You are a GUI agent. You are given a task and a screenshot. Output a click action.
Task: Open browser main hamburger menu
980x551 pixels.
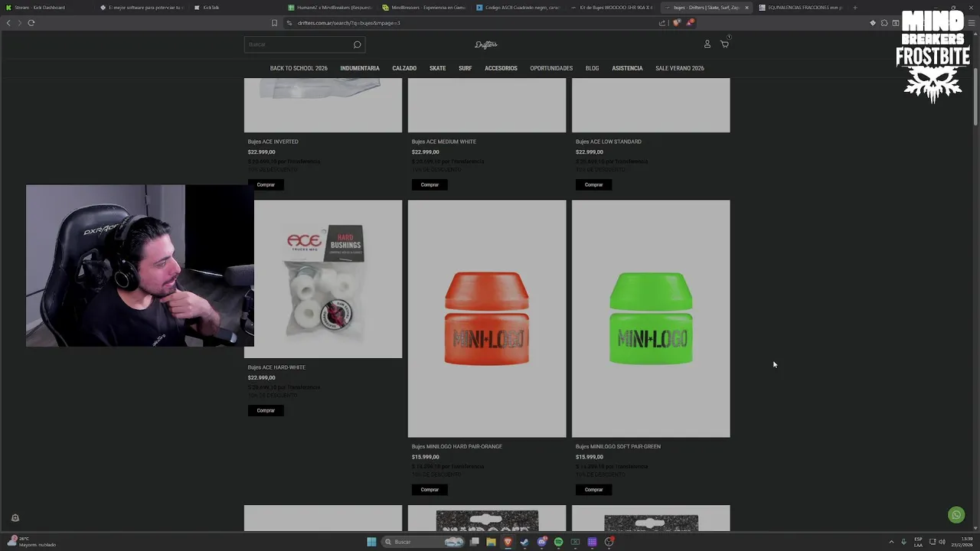(972, 23)
